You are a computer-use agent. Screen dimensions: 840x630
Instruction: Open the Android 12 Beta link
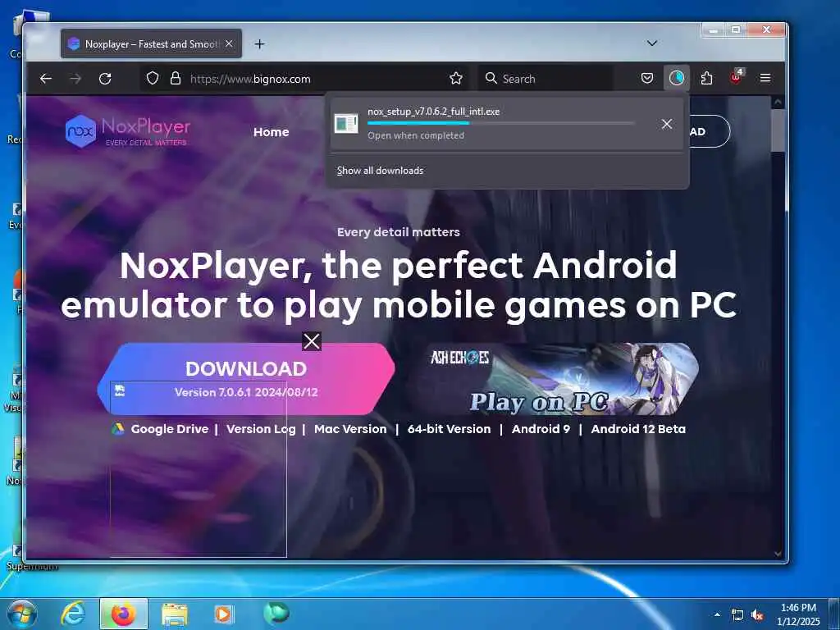638,429
